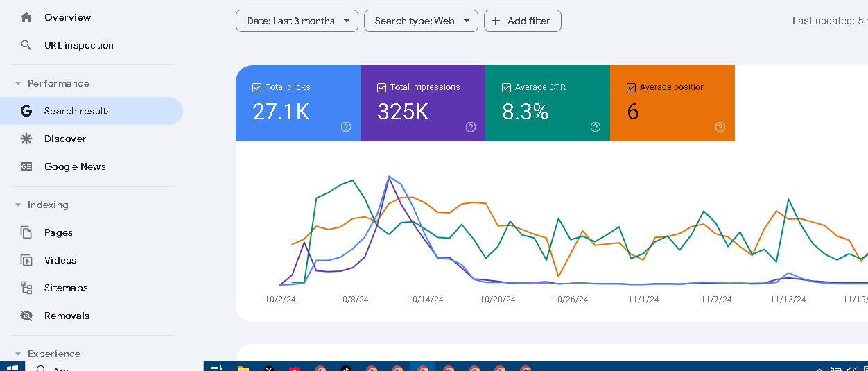The height and width of the screenshot is (371, 868).
Task: Click help icon on Total clicks card
Action: [346, 127]
